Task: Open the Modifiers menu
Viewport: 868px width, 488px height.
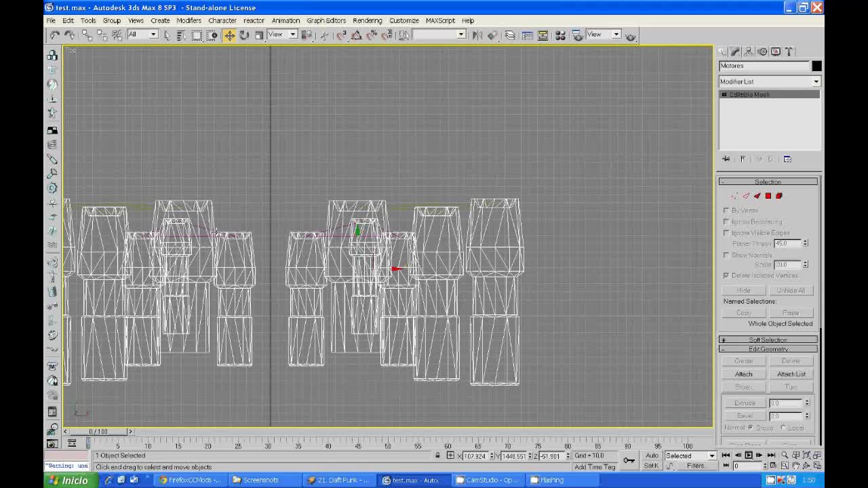Action: (189, 20)
